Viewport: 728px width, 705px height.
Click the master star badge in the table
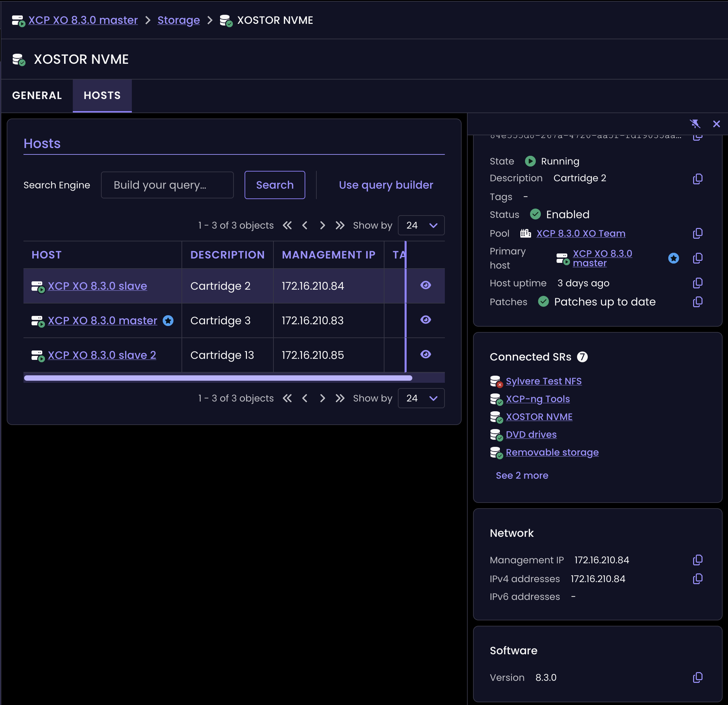168,321
